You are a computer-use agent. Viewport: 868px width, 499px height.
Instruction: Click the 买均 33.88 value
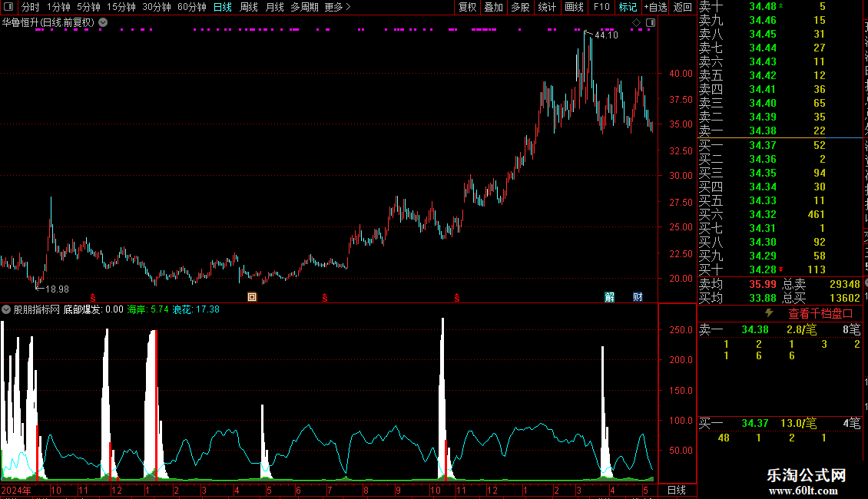tap(762, 298)
